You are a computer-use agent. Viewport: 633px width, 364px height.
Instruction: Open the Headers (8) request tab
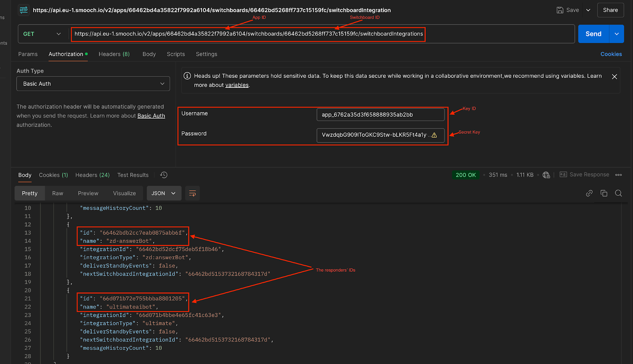pyautogui.click(x=114, y=54)
